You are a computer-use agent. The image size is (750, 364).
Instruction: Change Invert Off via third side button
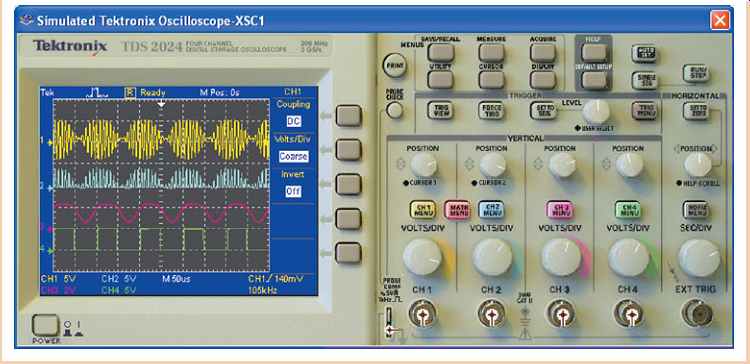(348, 184)
